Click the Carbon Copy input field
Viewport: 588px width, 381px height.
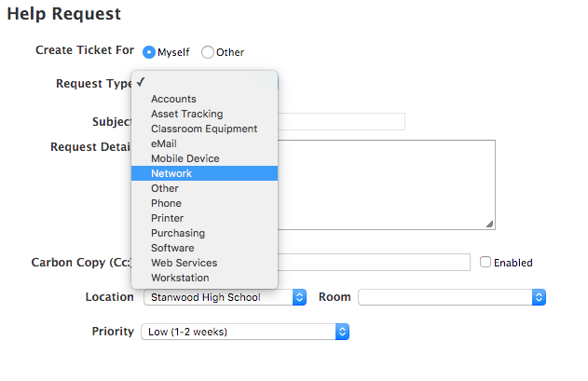coord(374,262)
